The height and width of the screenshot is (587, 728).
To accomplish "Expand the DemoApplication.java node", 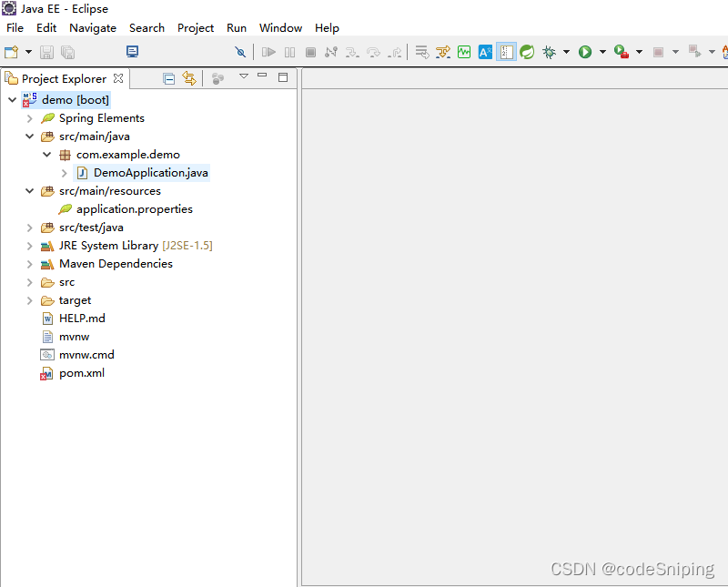I will 64,173.
